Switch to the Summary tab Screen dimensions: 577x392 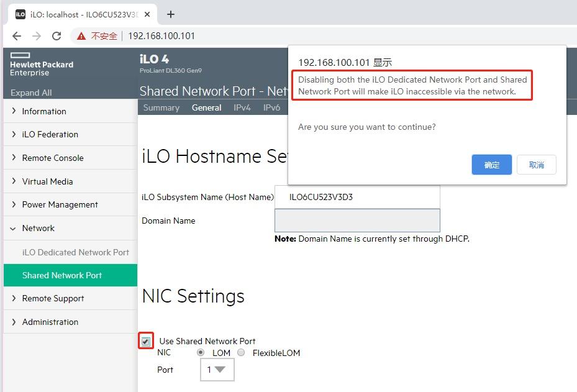pyautogui.click(x=161, y=107)
